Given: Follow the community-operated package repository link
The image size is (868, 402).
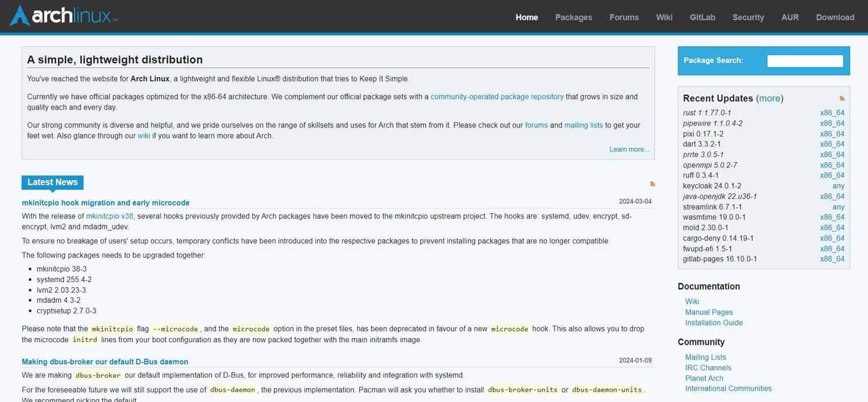Looking at the screenshot, I should pos(496,97).
